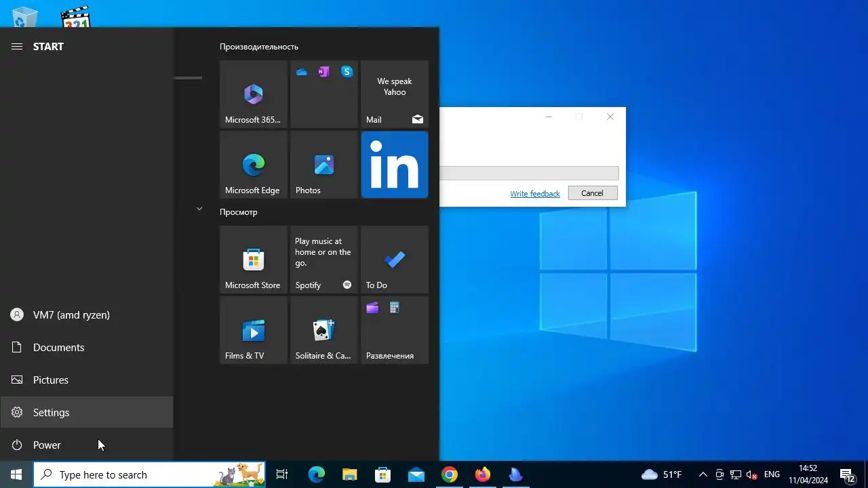Open the Microsoft Store tile
This screenshot has height=488, width=868.
click(x=254, y=260)
